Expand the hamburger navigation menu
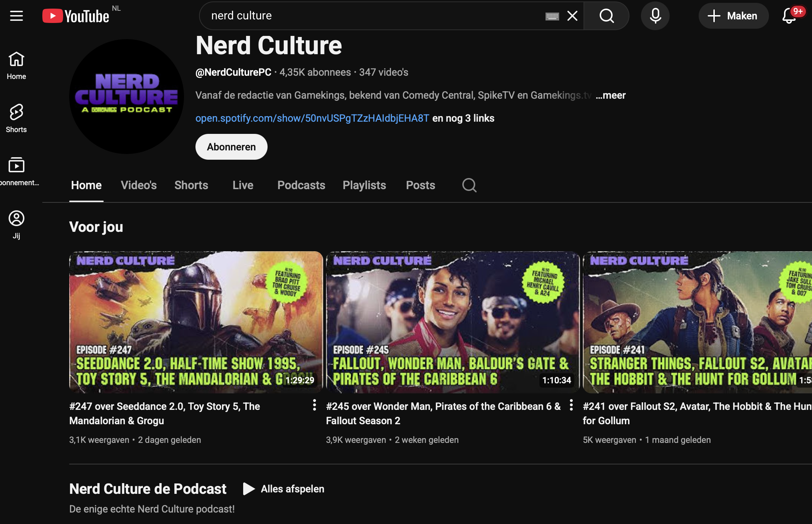Screen dimensions: 812x524 coord(16,15)
